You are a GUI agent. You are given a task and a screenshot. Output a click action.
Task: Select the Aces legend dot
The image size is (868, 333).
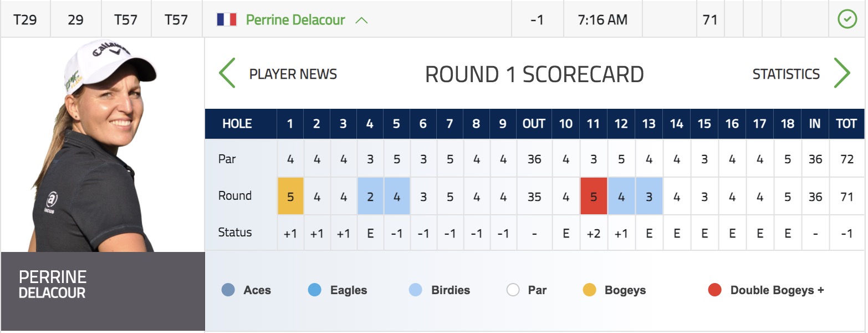point(228,290)
